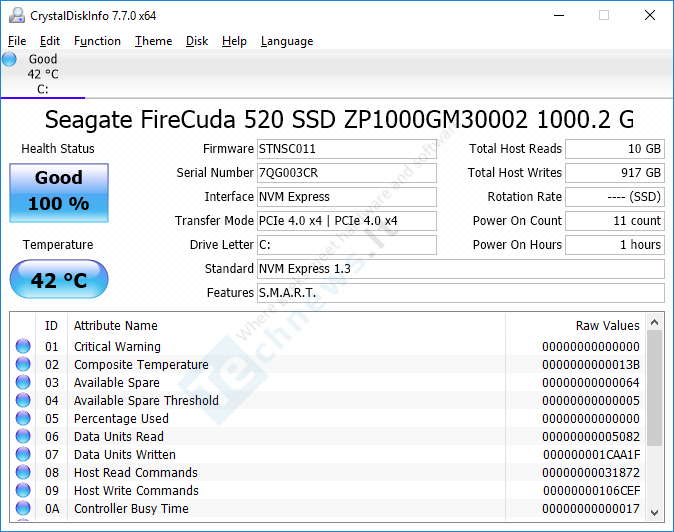The height and width of the screenshot is (532, 674).
Task: Click raw value 00000000106CEF
Action: pos(591,491)
